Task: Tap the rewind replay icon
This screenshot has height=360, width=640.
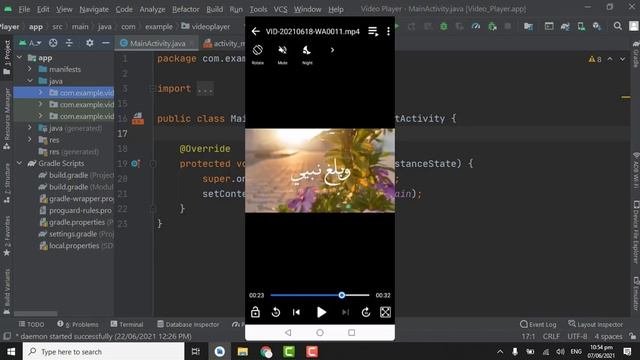Action: coord(276,312)
